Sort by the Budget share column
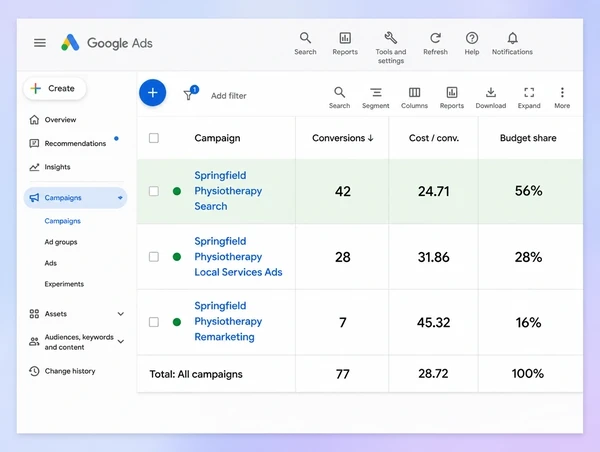The width and height of the screenshot is (600, 452). (x=528, y=138)
